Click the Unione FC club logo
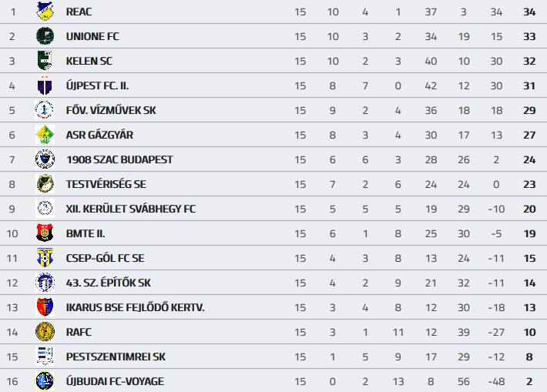 pyautogui.click(x=45, y=36)
